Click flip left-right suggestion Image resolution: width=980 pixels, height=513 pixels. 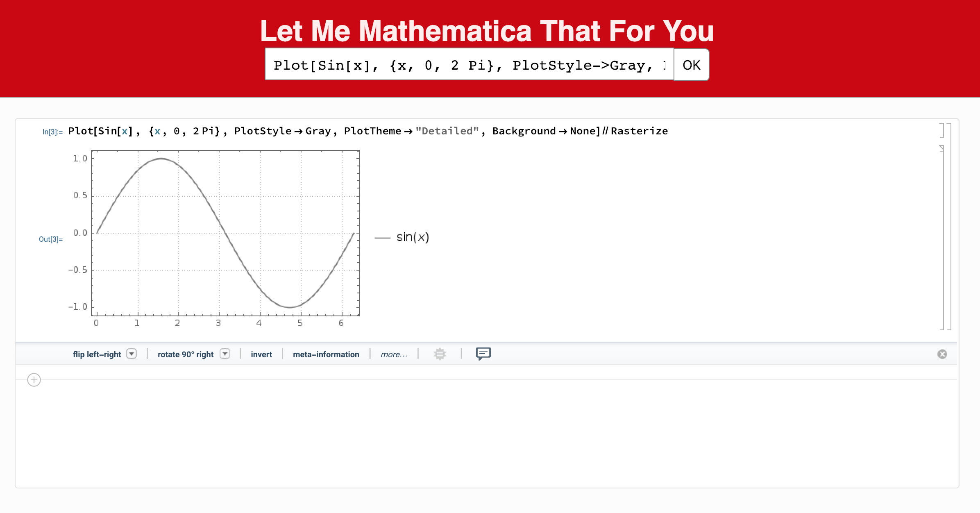click(97, 354)
